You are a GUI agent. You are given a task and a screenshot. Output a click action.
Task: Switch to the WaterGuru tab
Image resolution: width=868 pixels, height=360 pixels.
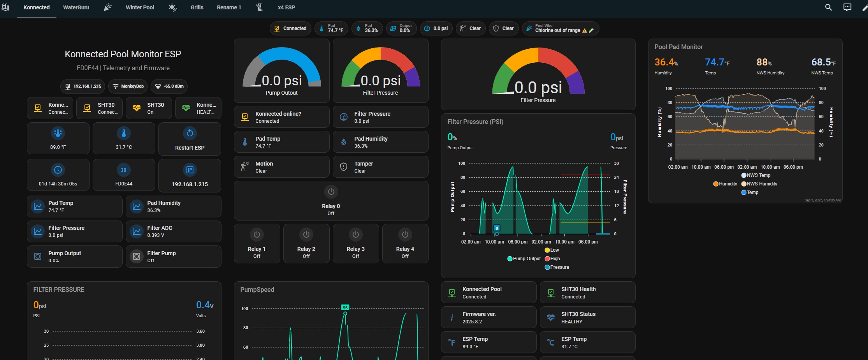coord(76,7)
